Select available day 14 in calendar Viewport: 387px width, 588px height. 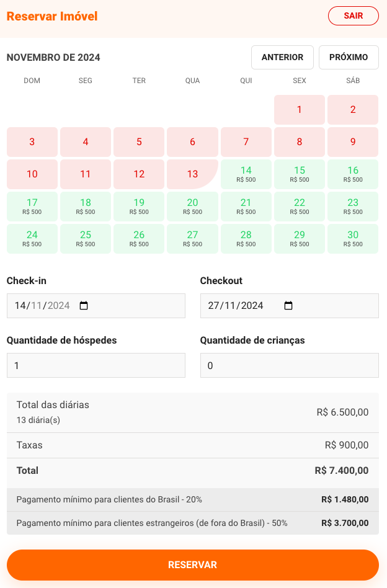(x=246, y=174)
